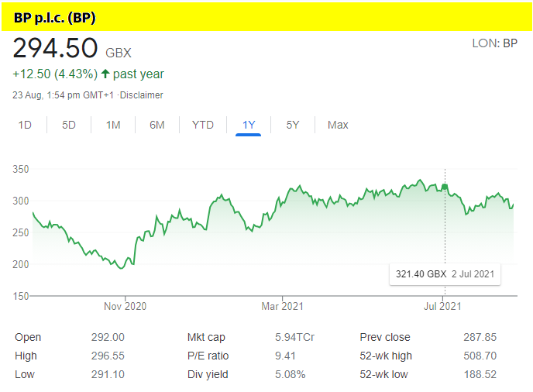This screenshot has width=533, height=392.
Task: Click the 321.40 GBX tooltip box
Action: point(445,274)
